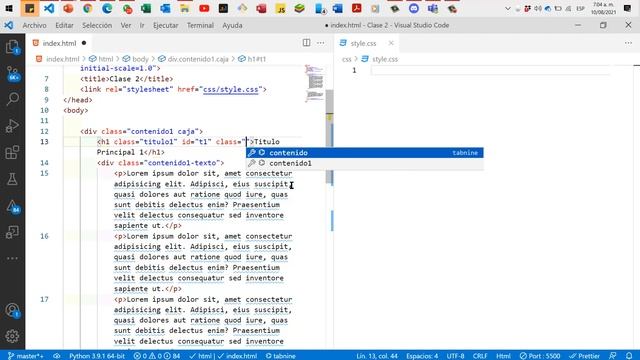This screenshot has width=640, height=360.
Task: Split the index.html editor to the right
Action: tap(306, 43)
